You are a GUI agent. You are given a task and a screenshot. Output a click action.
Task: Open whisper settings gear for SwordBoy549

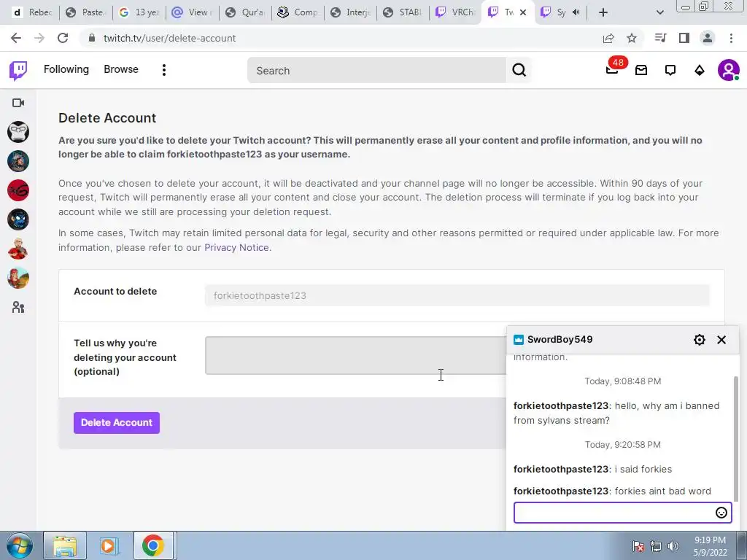[x=700, y=340]
